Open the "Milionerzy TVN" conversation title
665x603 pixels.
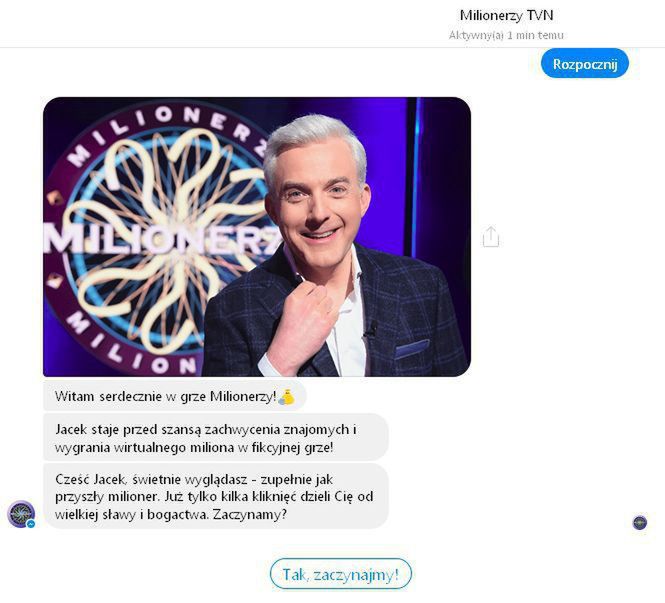506,15
